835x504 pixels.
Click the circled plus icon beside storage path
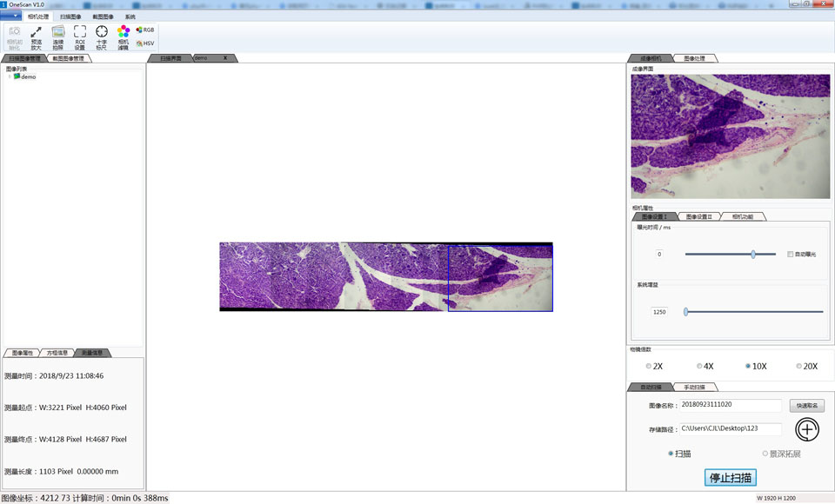pyautogui.click(x=807, y=429)
